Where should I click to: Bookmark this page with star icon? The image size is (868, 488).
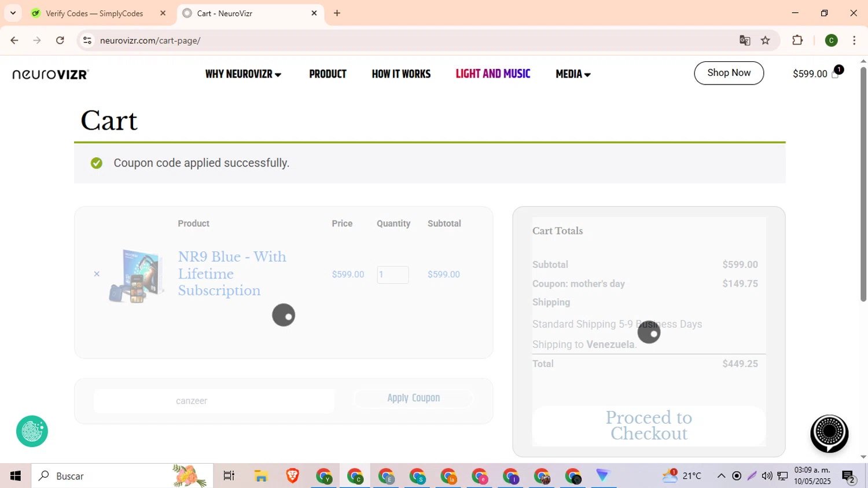pyautogui.click(x=766, y=41)
